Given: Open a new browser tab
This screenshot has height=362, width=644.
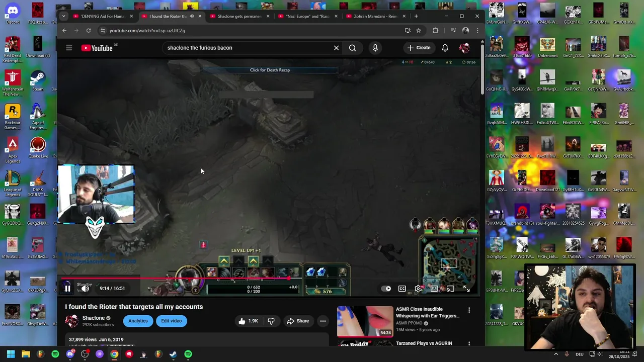Looking at the screenshot, I should [x=416, y=16].
